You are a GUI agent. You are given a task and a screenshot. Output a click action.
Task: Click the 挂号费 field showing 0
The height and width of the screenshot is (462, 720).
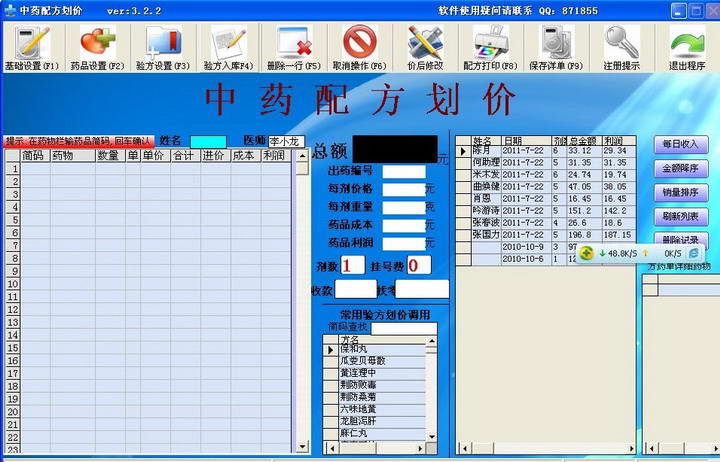pyautogui.click(x=419, y=265)
